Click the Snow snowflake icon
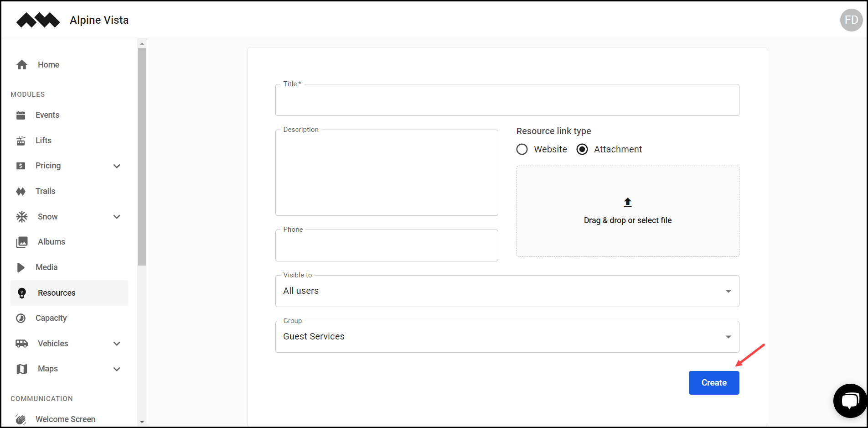The height and width of the screenshot is (428, 868). 22,217
